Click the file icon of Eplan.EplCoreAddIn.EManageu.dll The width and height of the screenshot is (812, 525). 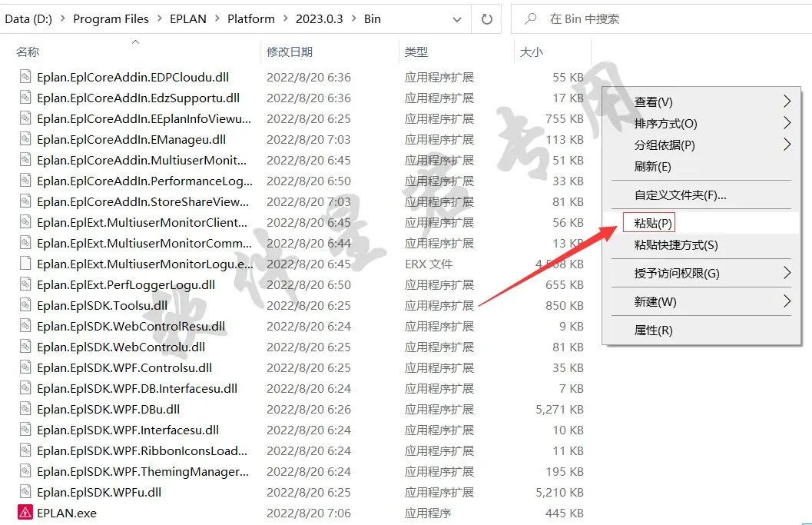click(x=25, y=139)
